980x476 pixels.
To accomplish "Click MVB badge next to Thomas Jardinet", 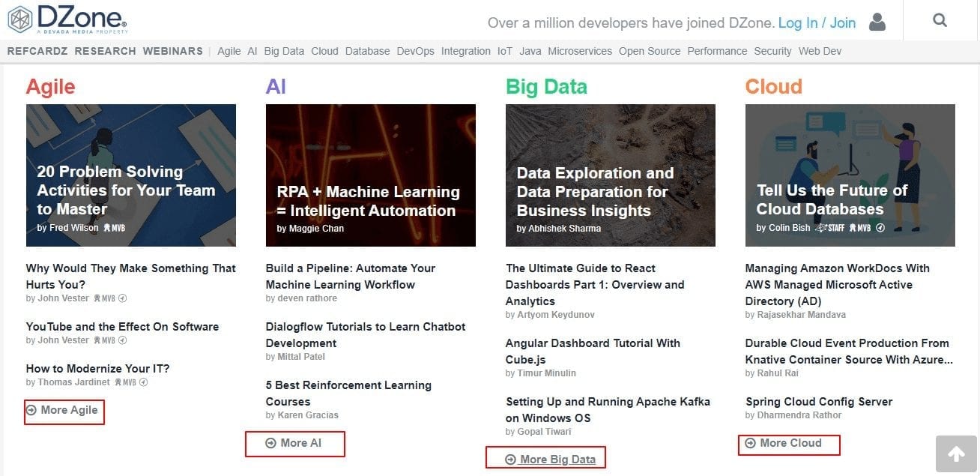I will tap(125, 382).
